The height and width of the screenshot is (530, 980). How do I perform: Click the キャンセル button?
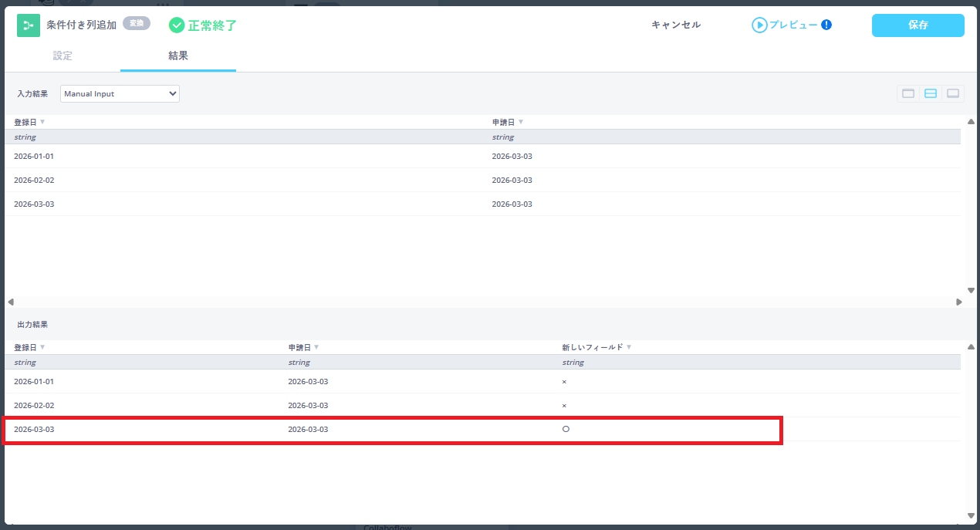[676, 25]
